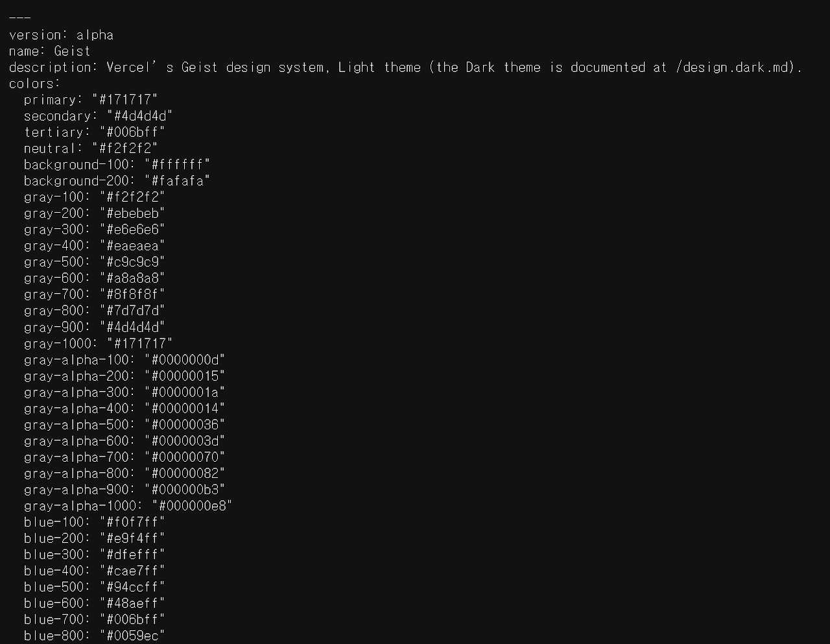This screenshot has width=830, height=644.
Task: Click the neutral color line
Action: pos(91,149)
